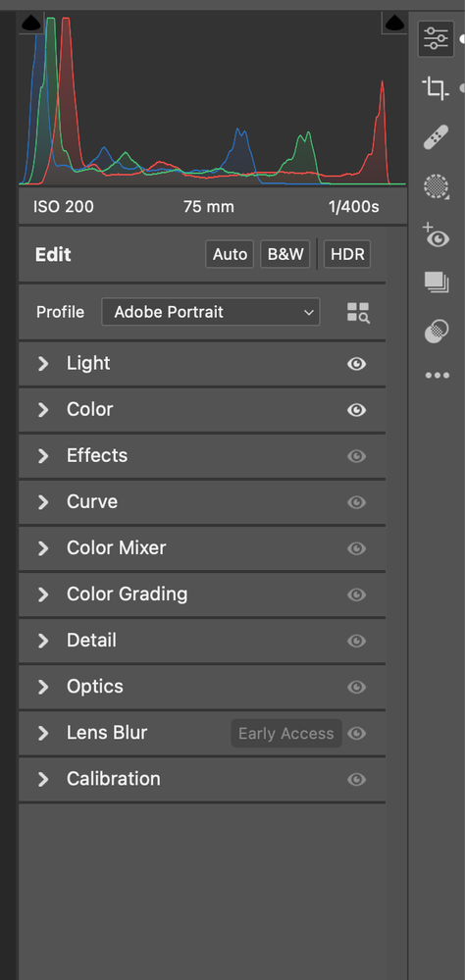Open the Adobe Portrait profile dropdown
This screenshot has height=980, width=465.
(x=211, y=312)
